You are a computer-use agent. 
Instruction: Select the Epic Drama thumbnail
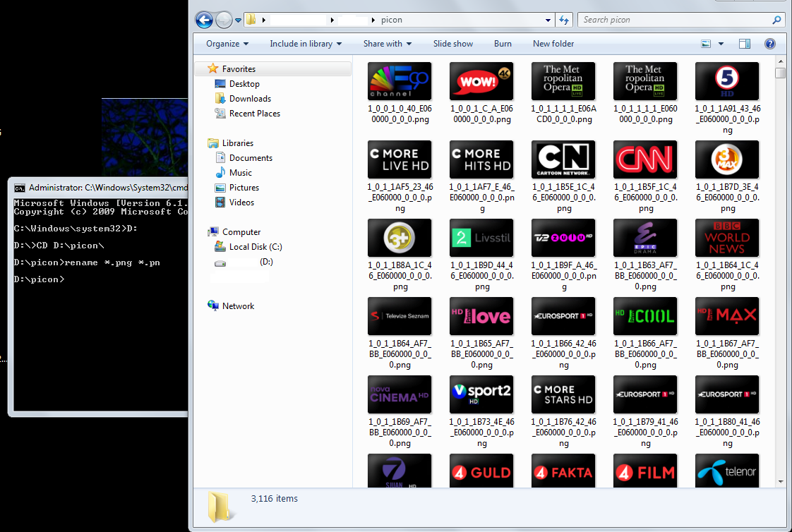tap(645, 238)
